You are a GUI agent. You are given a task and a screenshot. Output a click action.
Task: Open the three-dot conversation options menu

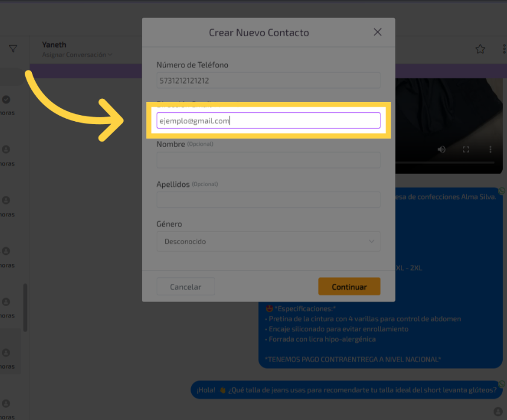(x=503, y=49)
